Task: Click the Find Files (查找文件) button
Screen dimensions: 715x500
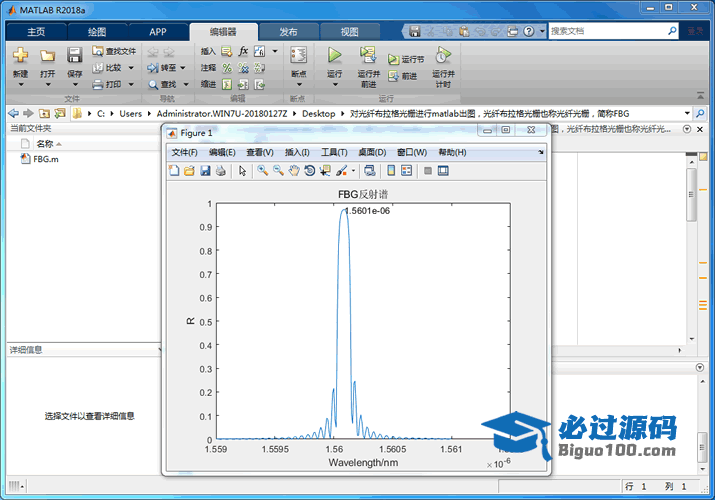Action: tap(114, 51)
